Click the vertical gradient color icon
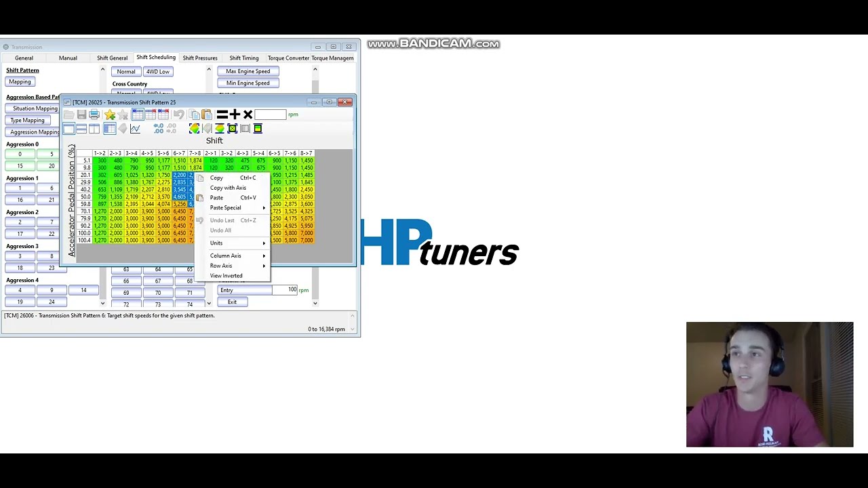Screen dimensions: 868x488 tap(258, 129)
